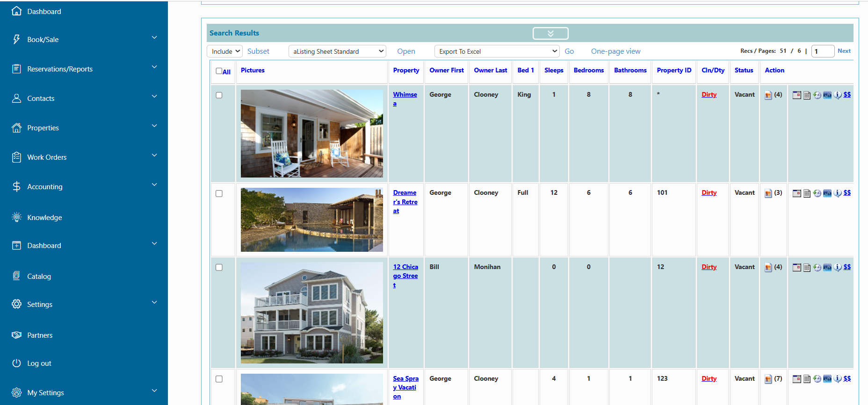Tick the checkbox for the Dreamer's Retreat row
The height and width of the screenshot is (405, 868).
[x=219, y=193]
